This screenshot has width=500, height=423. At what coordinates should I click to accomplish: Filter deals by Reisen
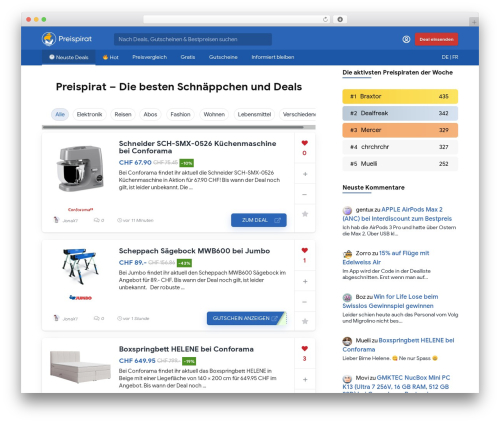[123, 114]
